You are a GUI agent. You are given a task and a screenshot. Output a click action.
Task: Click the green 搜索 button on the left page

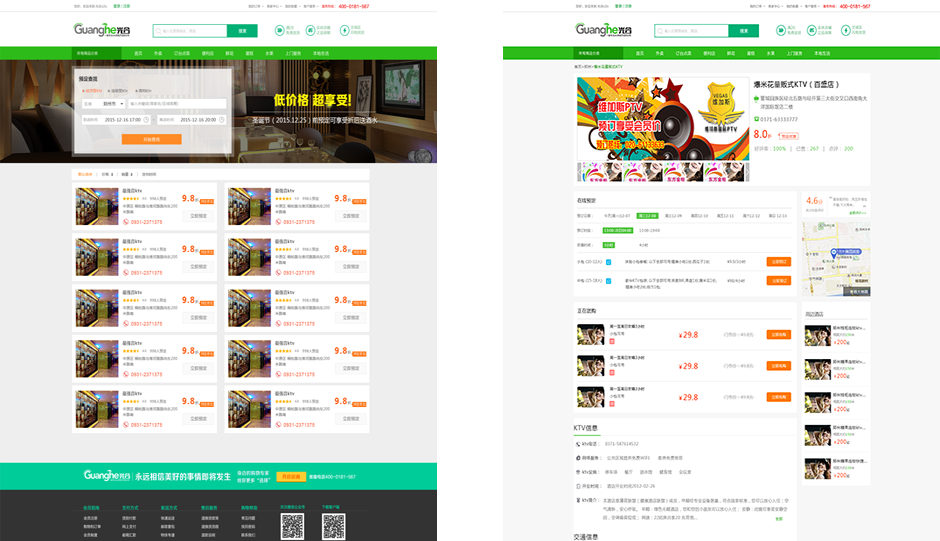point(242,31)
